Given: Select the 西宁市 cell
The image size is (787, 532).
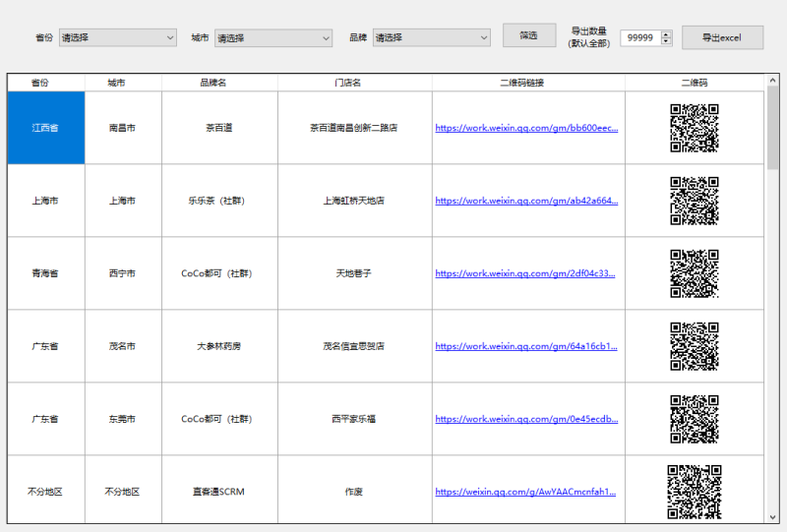Looking at the screenshot, I should 124,273.
